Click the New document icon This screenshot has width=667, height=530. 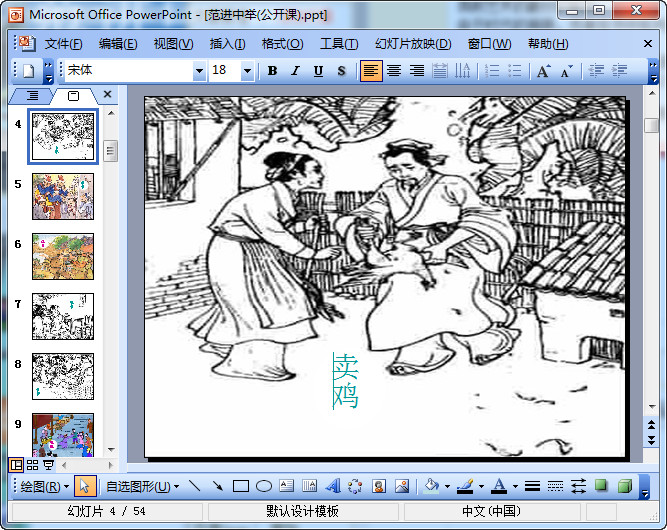coord(29,71)
